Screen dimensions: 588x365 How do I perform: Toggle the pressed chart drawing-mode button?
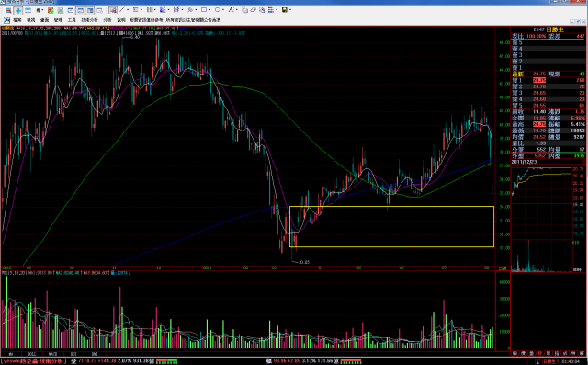coord(113,10)
